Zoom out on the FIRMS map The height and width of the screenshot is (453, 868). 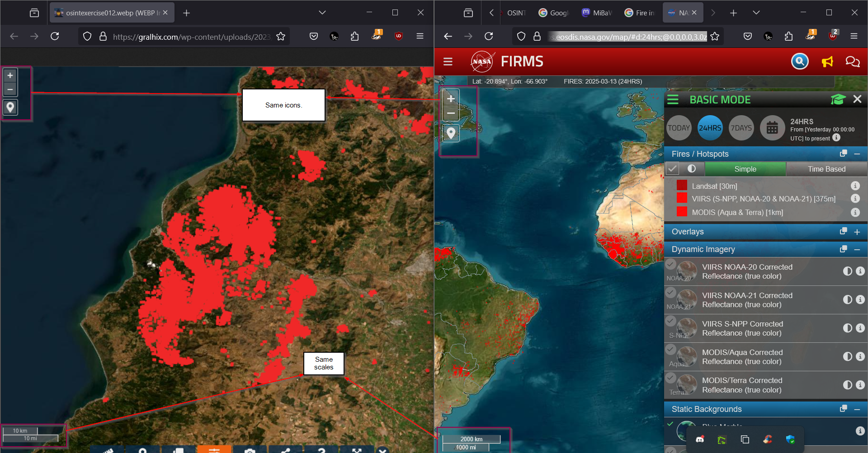pos(451,113)
